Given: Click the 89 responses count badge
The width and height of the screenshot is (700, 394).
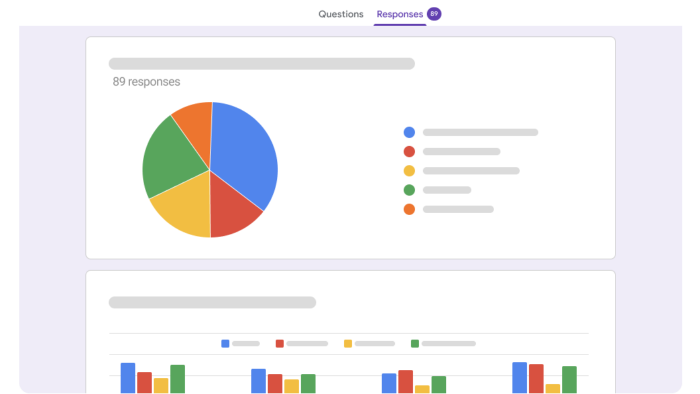Looking at the screenshot, I should coord(434,14).
